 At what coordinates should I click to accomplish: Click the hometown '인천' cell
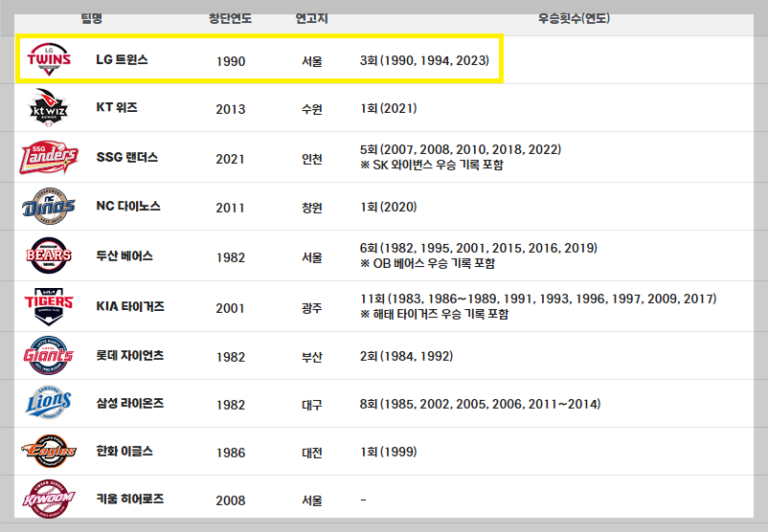click(x=312, y=159)
